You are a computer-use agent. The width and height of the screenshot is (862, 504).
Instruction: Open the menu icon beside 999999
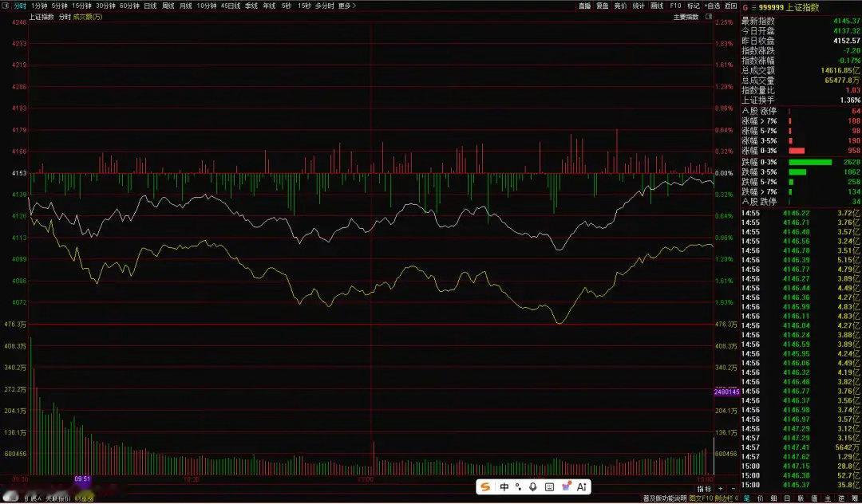(753, 8)
